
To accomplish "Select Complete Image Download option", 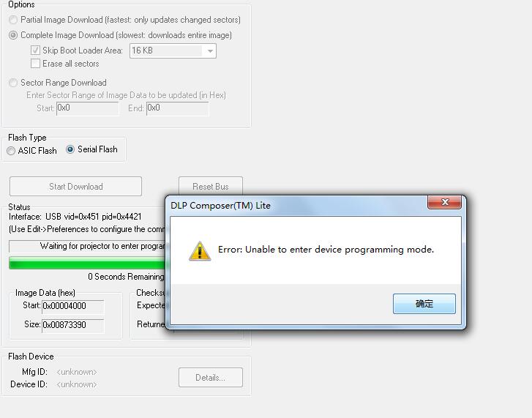I will 13,35.
